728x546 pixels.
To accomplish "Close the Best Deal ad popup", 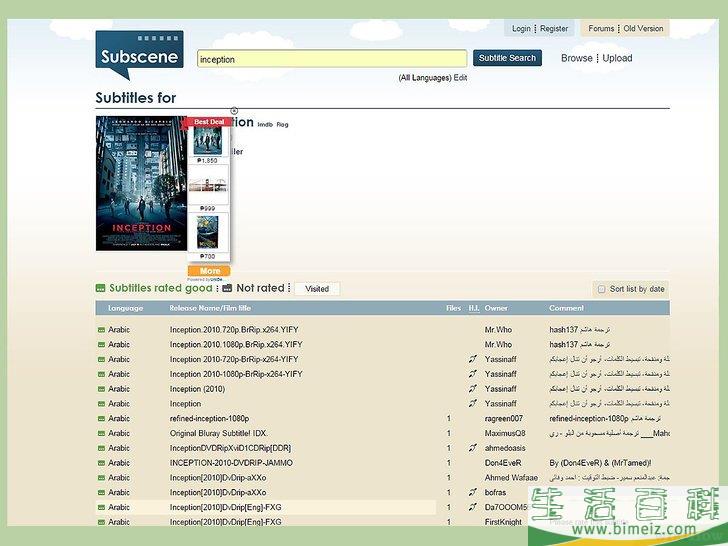I will pyautogui.click(x=234, y=110).
